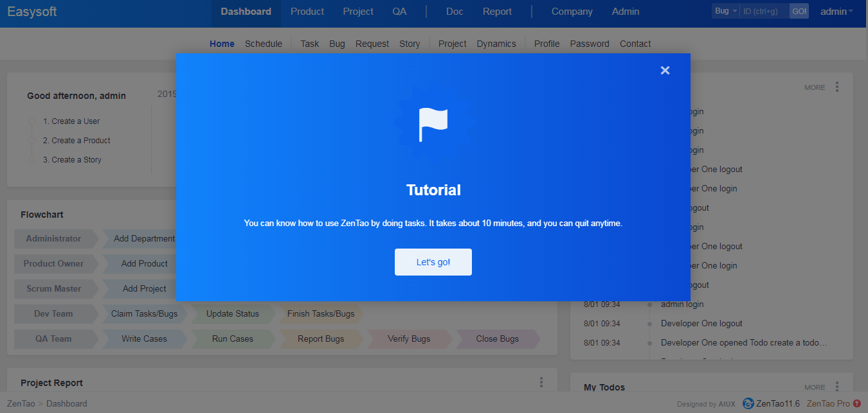Click the ID search input field

[x=763, y=12]
